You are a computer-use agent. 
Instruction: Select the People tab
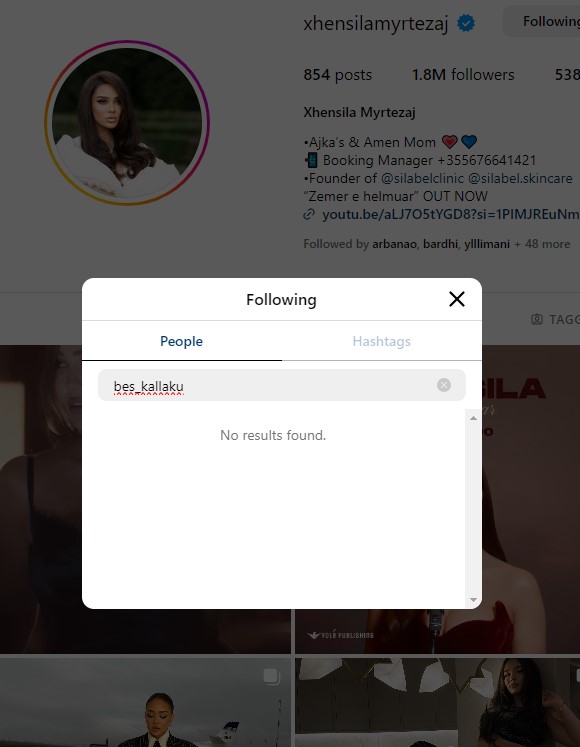click(182, 341)
